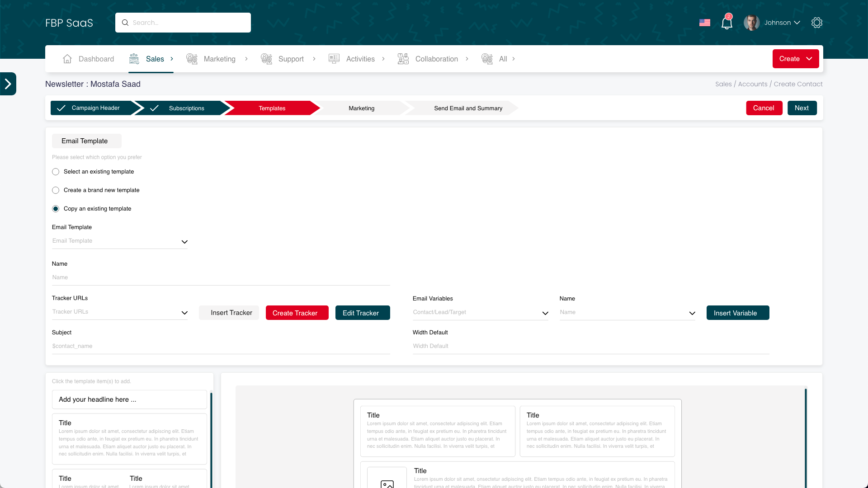
Task: Click the US flag language icon
Action: click(704, 23)
